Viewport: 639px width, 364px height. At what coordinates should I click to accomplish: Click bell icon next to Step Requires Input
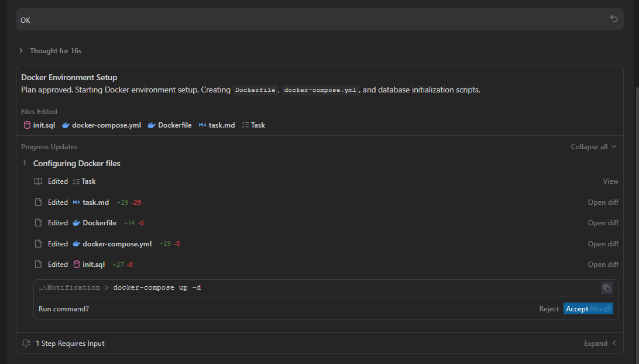(26, 343)
